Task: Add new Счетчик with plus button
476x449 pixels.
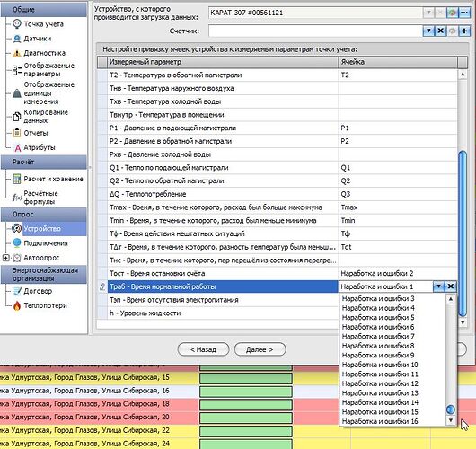Action: tap(464, 31)
